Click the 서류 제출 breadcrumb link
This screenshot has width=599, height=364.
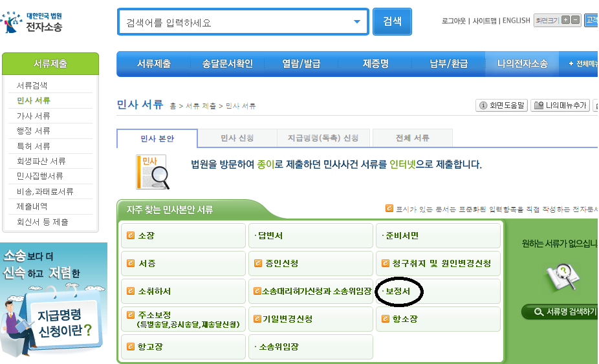tap(201, 106)
